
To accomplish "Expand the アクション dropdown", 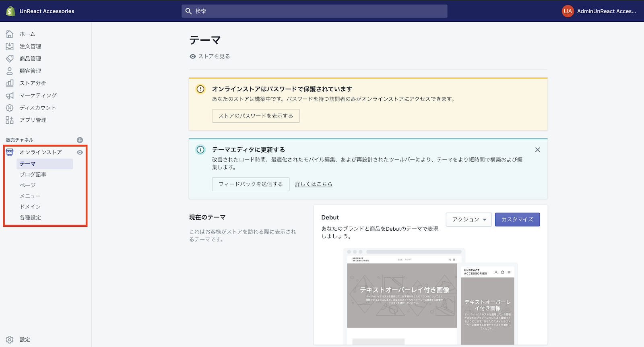I will tap(469, 219).
